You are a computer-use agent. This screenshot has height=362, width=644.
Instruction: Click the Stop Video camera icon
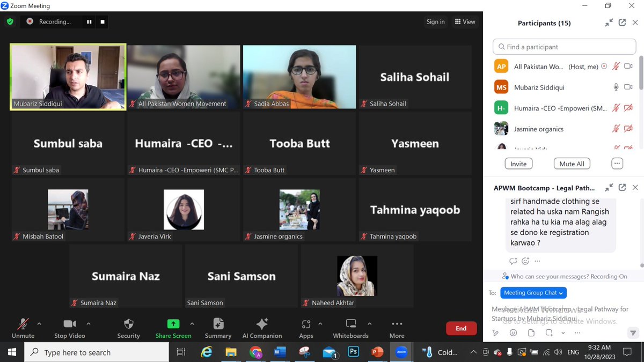tap(70, 324)
